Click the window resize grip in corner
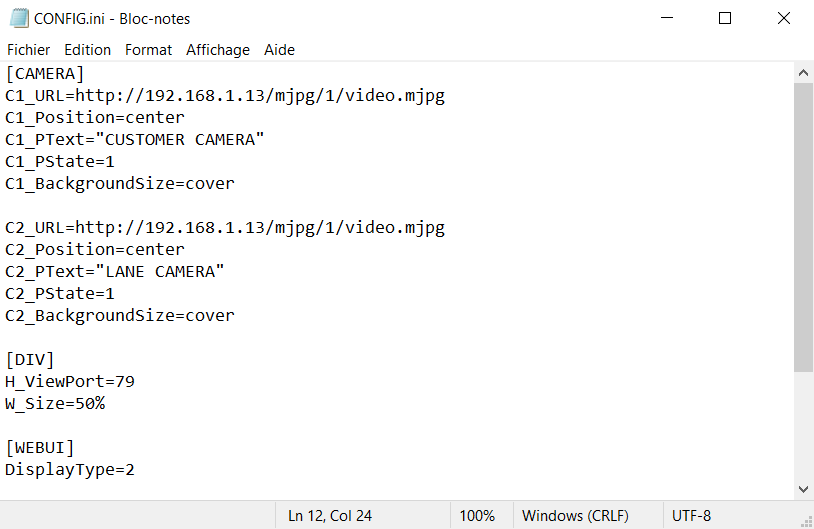The width and height of the screenshot is (814, 529). (806, 521)
